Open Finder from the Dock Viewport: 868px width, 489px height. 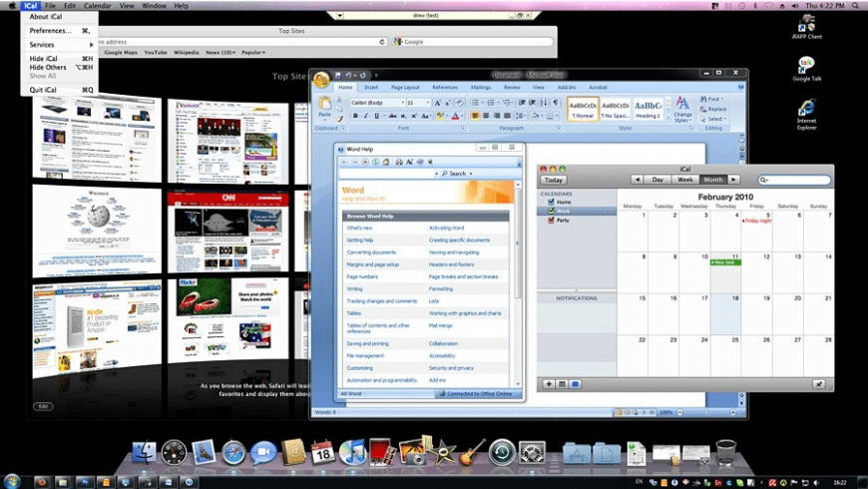point(144,452)
